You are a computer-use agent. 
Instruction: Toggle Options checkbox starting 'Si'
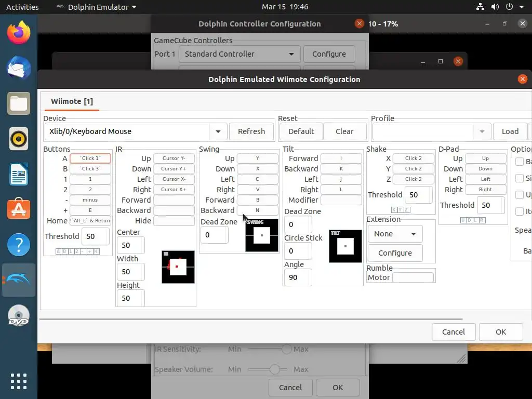pos(520,178)
